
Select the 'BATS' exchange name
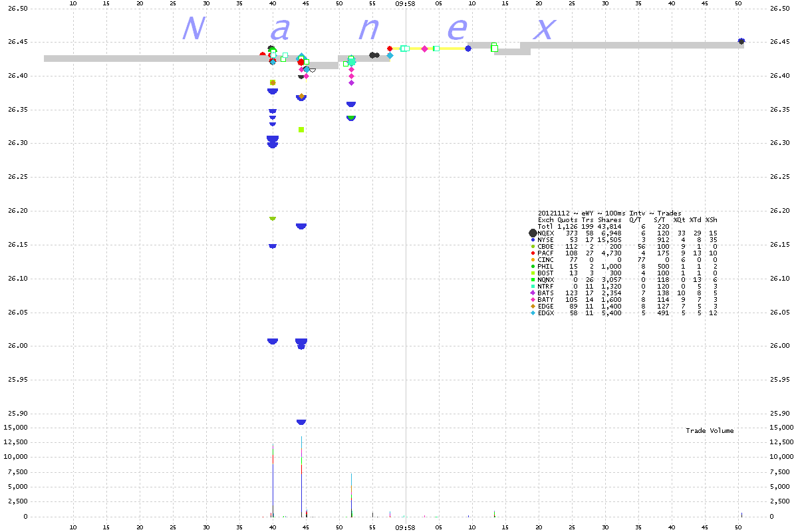coord(546,293)
